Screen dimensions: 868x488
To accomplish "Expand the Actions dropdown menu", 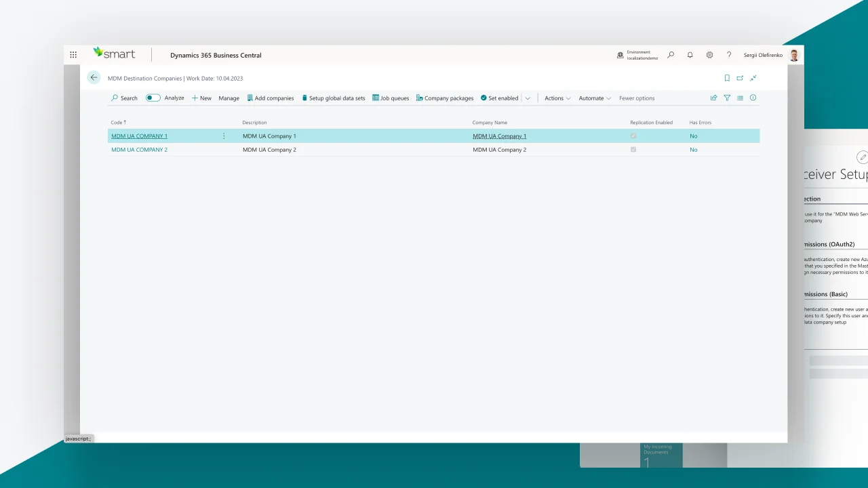I will 557,98.
